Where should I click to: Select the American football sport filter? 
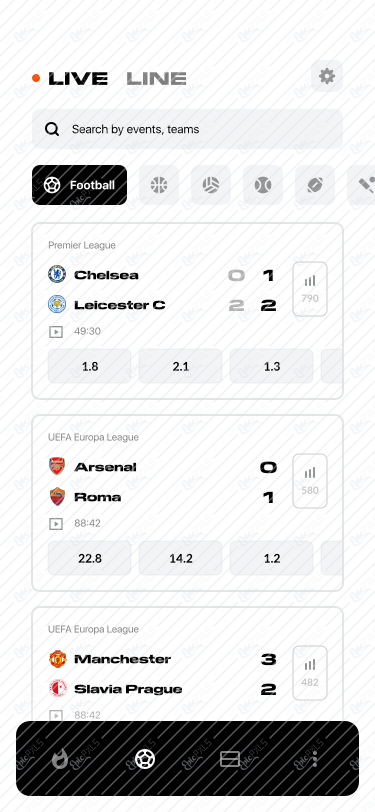point(315,185)
